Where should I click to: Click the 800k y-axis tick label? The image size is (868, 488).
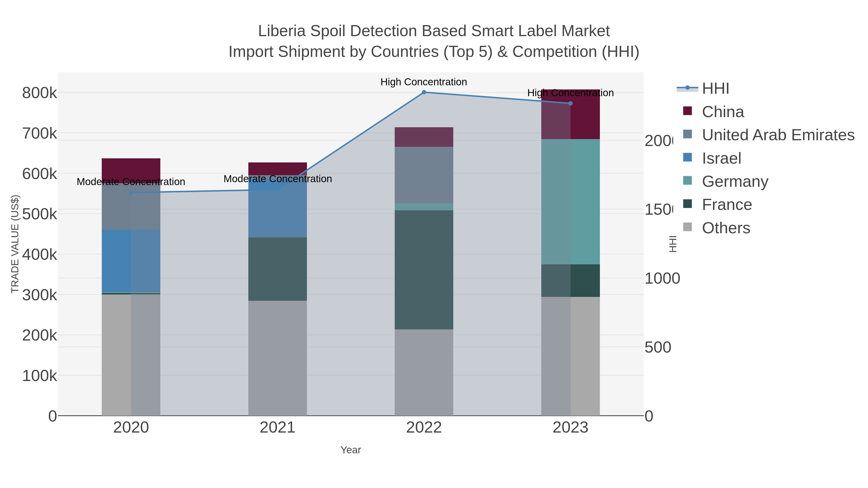tap(40, 93)
